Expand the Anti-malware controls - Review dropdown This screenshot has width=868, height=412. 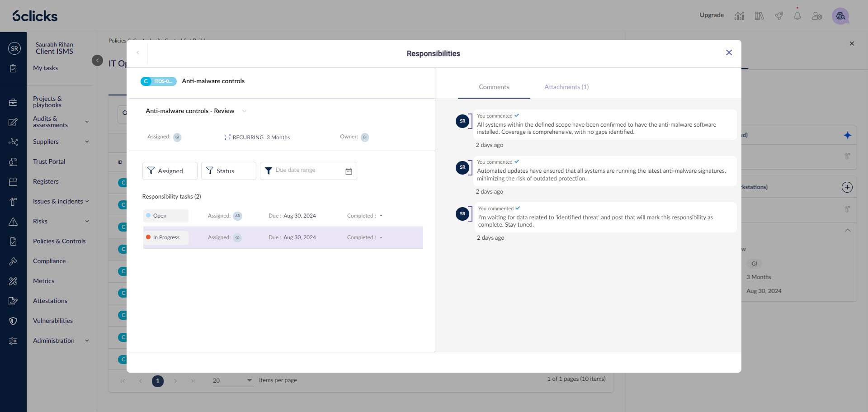[244, 111]
